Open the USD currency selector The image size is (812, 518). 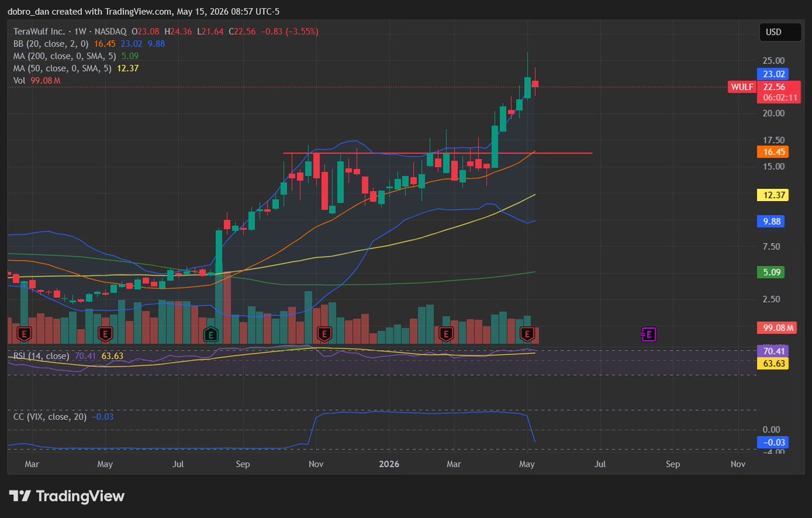780,32
